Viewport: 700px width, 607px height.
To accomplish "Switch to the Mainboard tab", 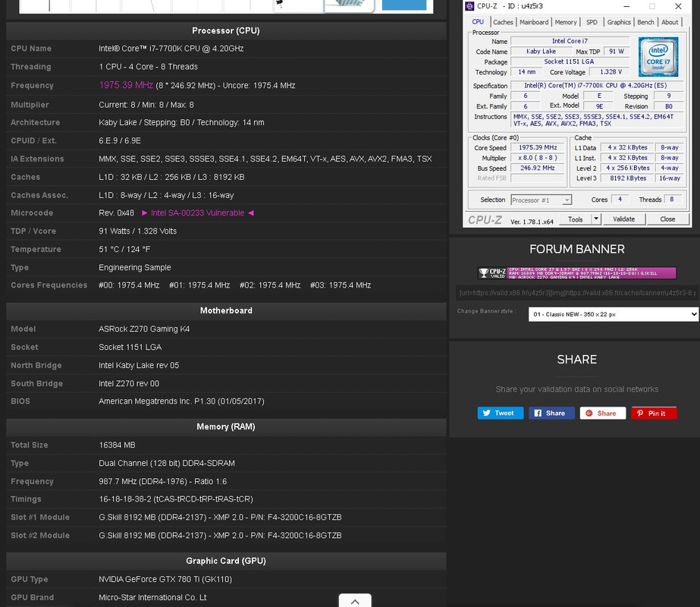I will 534,22.
